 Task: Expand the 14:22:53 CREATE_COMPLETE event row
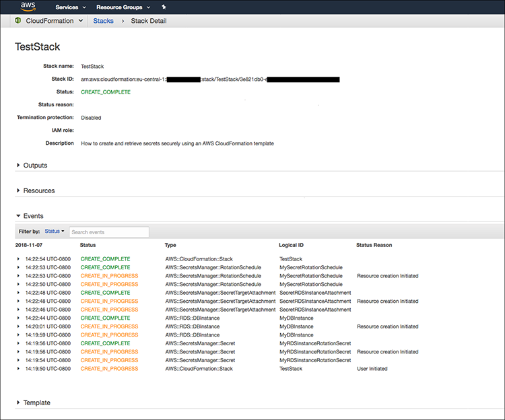[18, 267]
